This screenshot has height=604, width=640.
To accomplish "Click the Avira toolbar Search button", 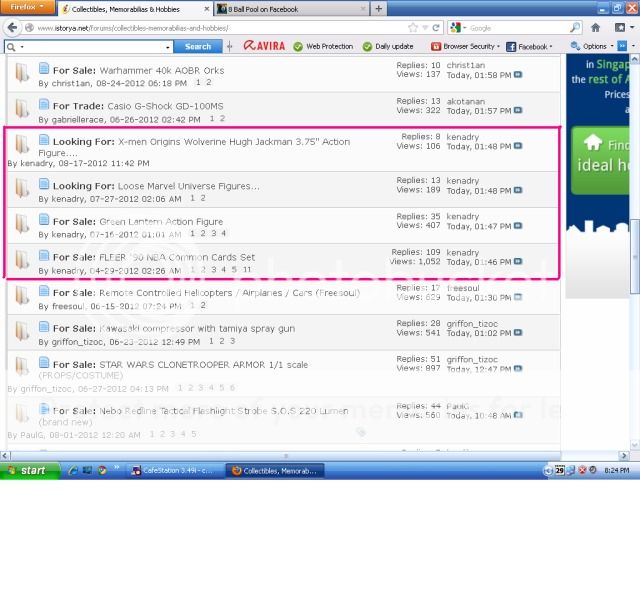I will click(x=198, y=46).
